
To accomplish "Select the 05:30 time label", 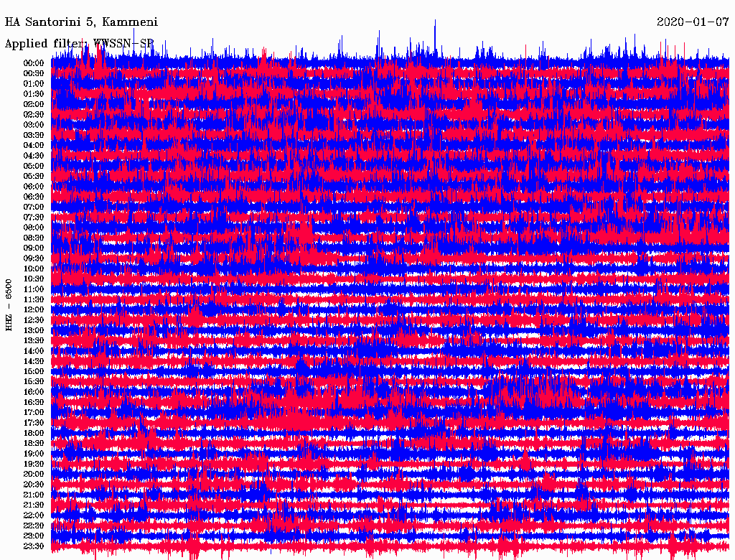I will click(34, 177).
